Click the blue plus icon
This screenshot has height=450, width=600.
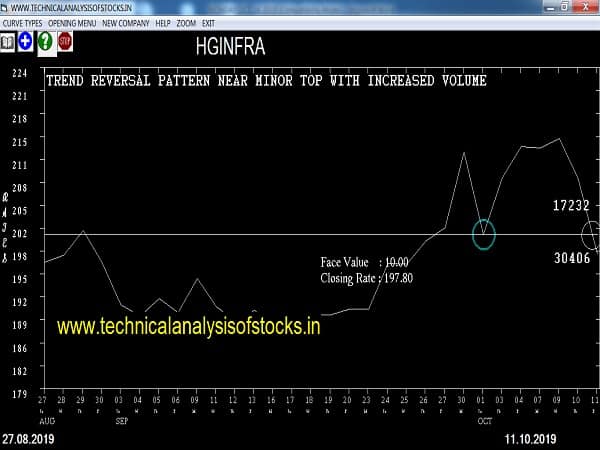coord(25,42)
